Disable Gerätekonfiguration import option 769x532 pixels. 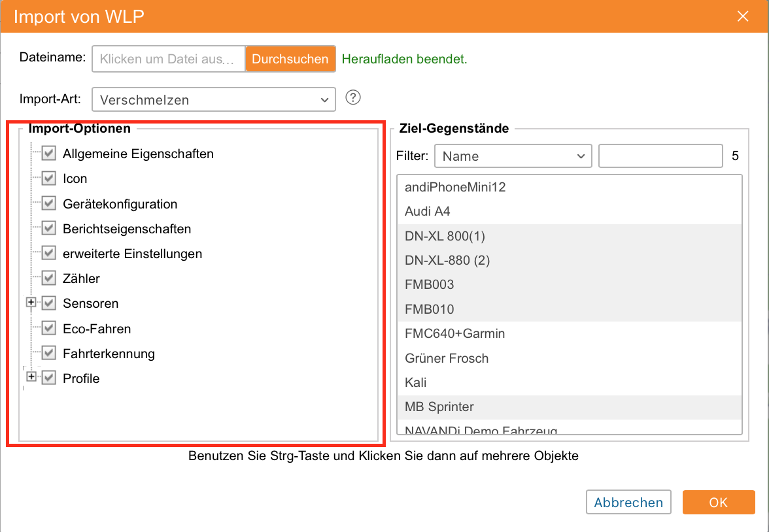point(48,204)
